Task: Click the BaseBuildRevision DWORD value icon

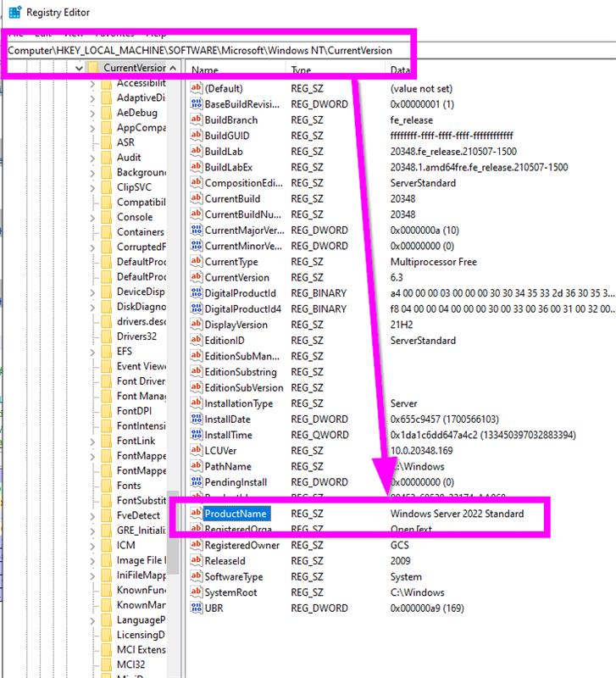Action: click(196, 104)
